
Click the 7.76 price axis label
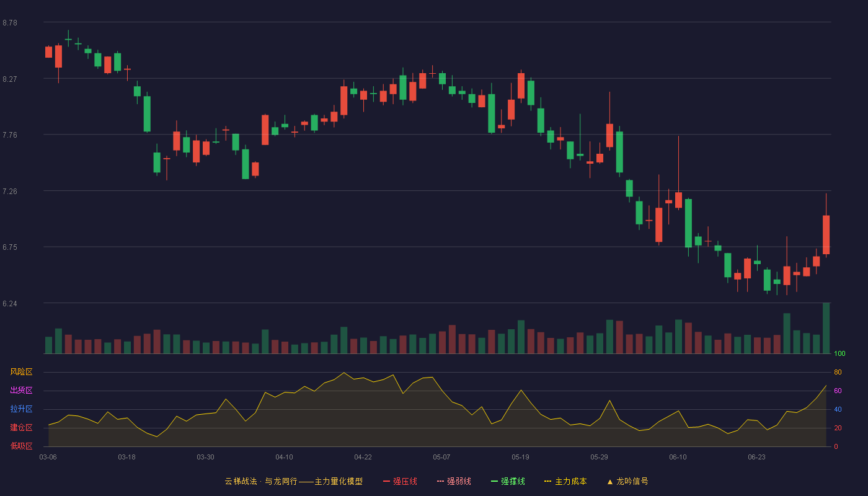coord(10,135)
